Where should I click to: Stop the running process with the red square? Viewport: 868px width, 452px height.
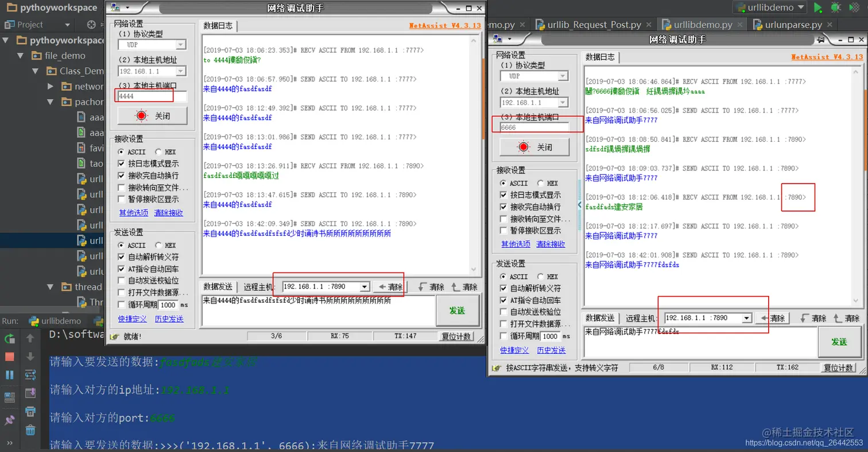point(9,357)
